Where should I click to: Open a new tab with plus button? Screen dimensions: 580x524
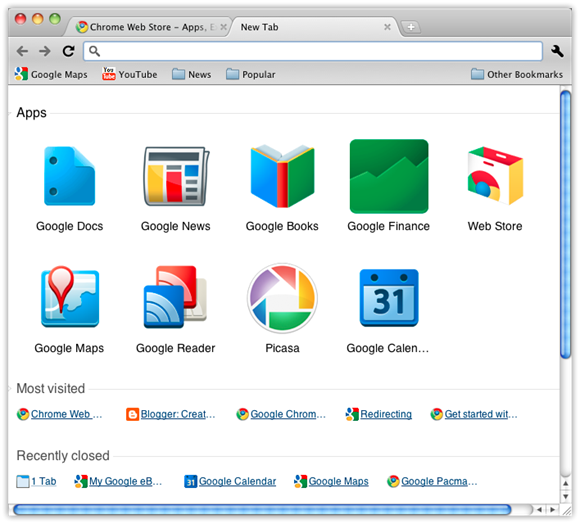pos(411,27)
